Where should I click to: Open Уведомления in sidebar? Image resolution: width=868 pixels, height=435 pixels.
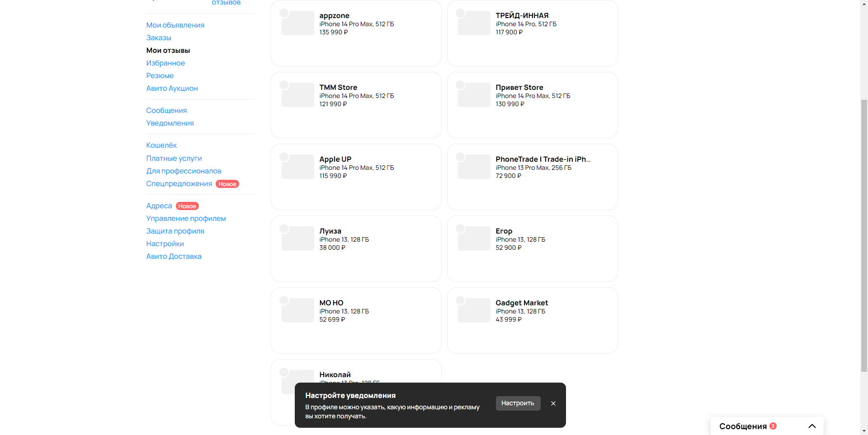(170, 123)
